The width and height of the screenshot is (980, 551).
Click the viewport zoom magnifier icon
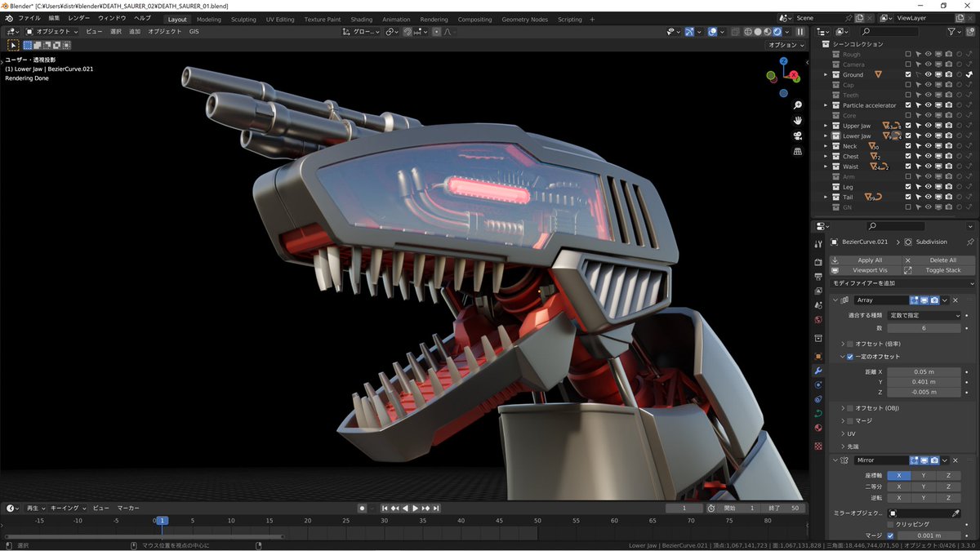[798, 105]
